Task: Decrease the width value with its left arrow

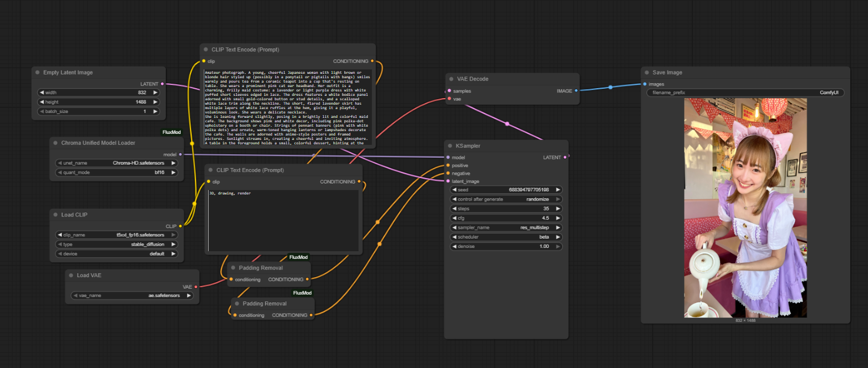Action: coord(42,93)
